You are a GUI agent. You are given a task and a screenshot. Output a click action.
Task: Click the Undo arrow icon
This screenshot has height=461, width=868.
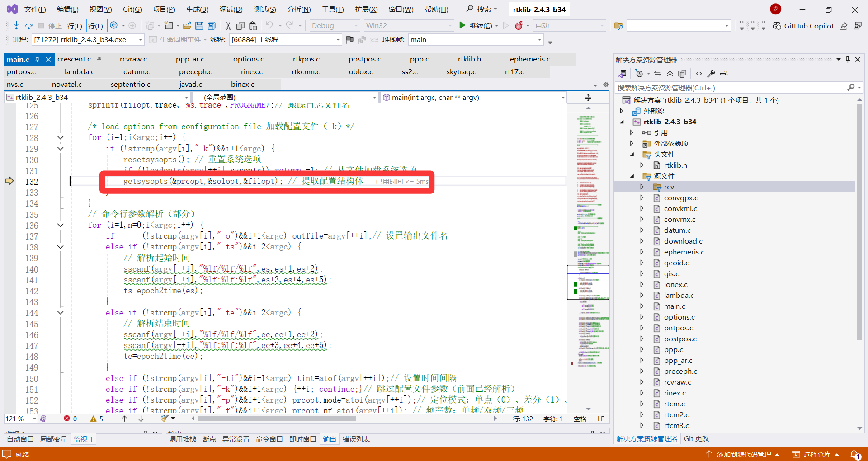click(269, 25)
